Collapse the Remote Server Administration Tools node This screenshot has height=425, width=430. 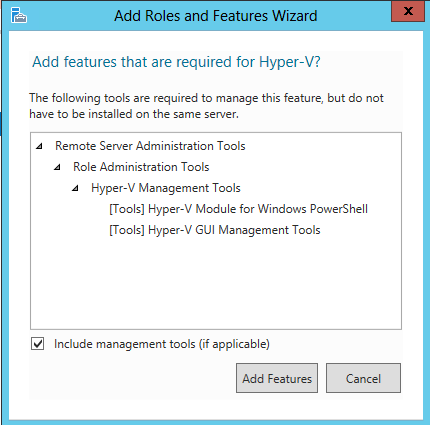39,146
